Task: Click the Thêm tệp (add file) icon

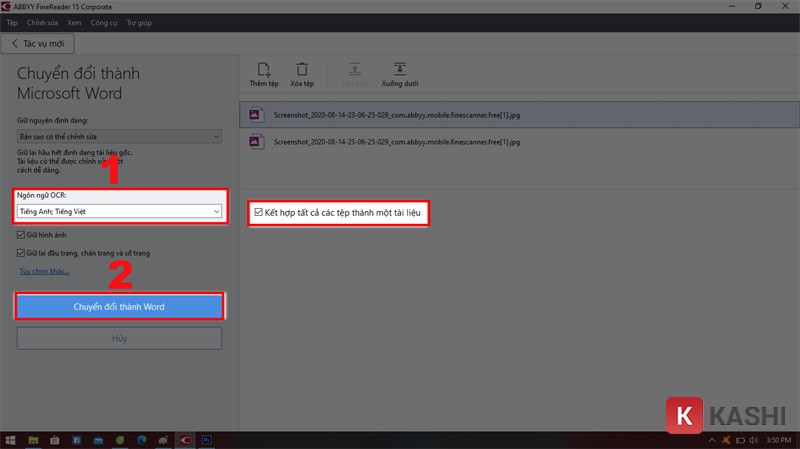Action: [264, 70]
